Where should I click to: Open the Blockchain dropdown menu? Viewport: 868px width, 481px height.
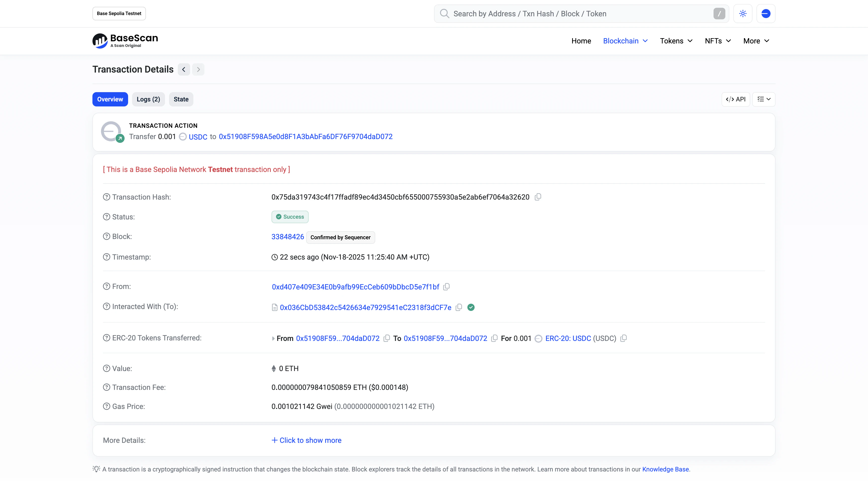tap(625, 41)
